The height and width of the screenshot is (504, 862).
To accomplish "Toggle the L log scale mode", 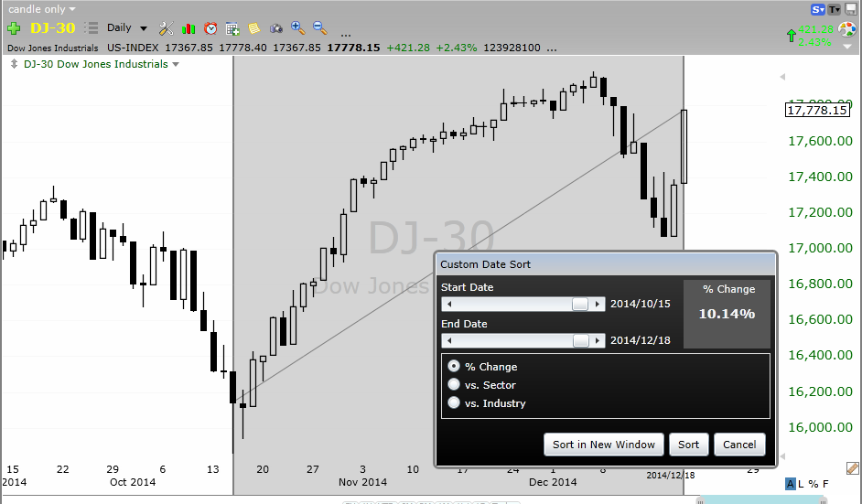I will 801,484.
